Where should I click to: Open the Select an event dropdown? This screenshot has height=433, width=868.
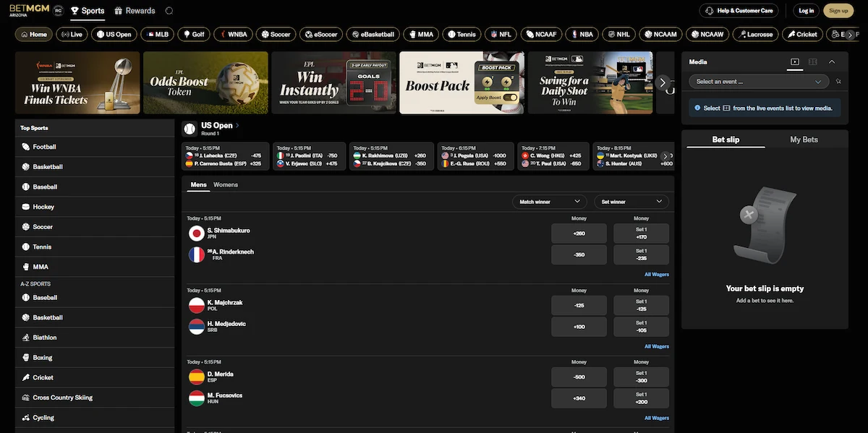[x=759, y=82]
